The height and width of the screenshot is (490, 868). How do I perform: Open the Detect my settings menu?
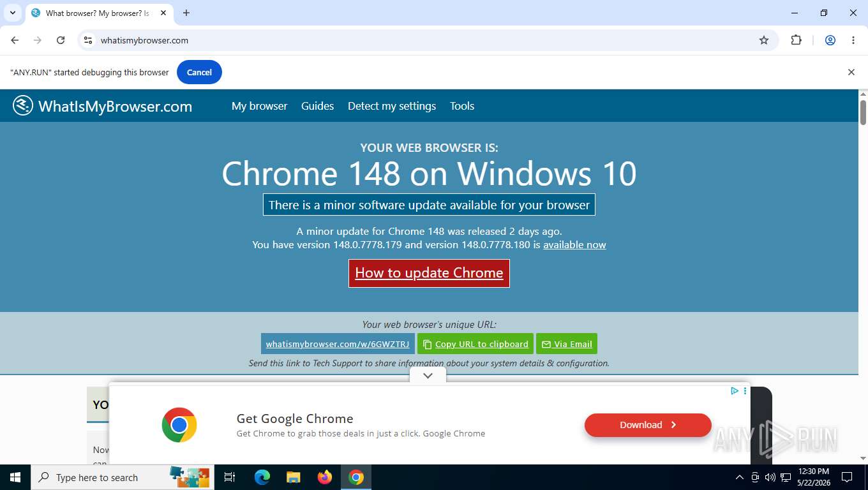tap(392, 106)
